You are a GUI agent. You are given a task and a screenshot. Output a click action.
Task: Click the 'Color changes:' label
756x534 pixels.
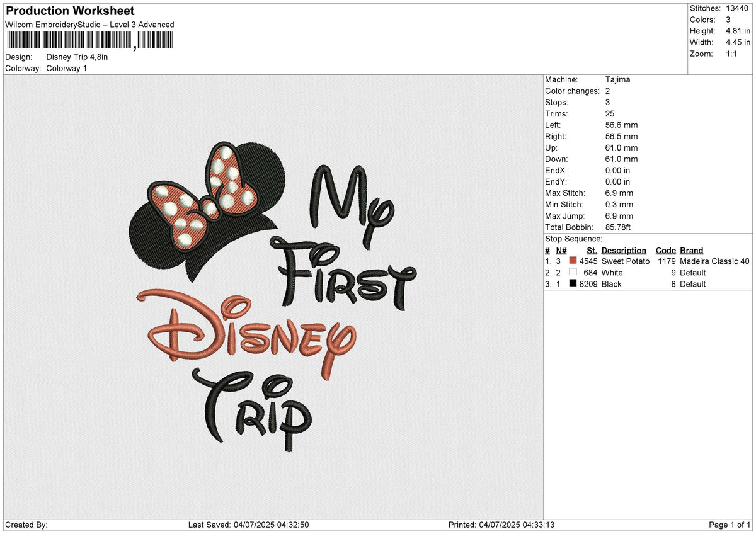572,91
